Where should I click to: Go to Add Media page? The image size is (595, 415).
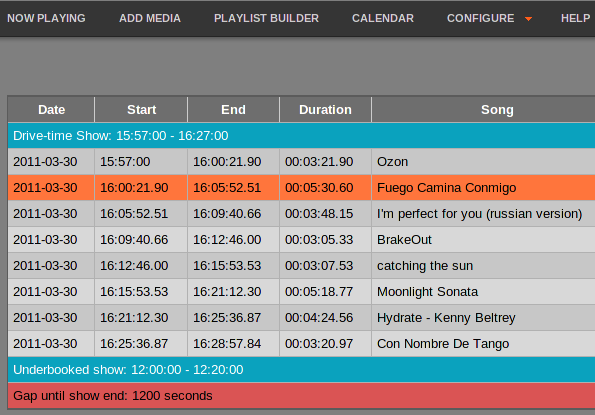click(x=150, y=18)
